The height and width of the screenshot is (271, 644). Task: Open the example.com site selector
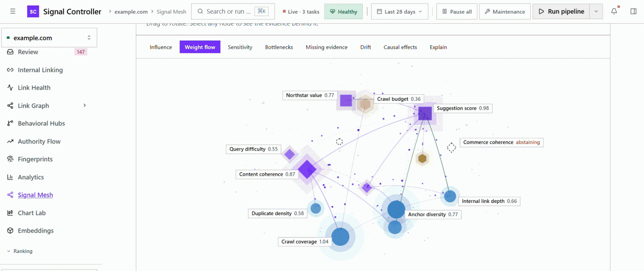pos(49,38)
